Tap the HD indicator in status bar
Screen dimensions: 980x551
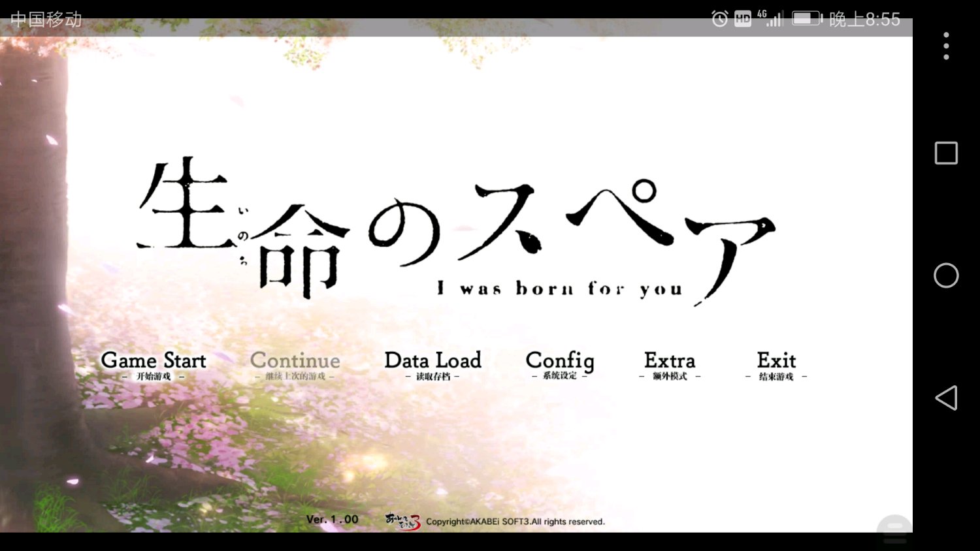pos(743,19)
